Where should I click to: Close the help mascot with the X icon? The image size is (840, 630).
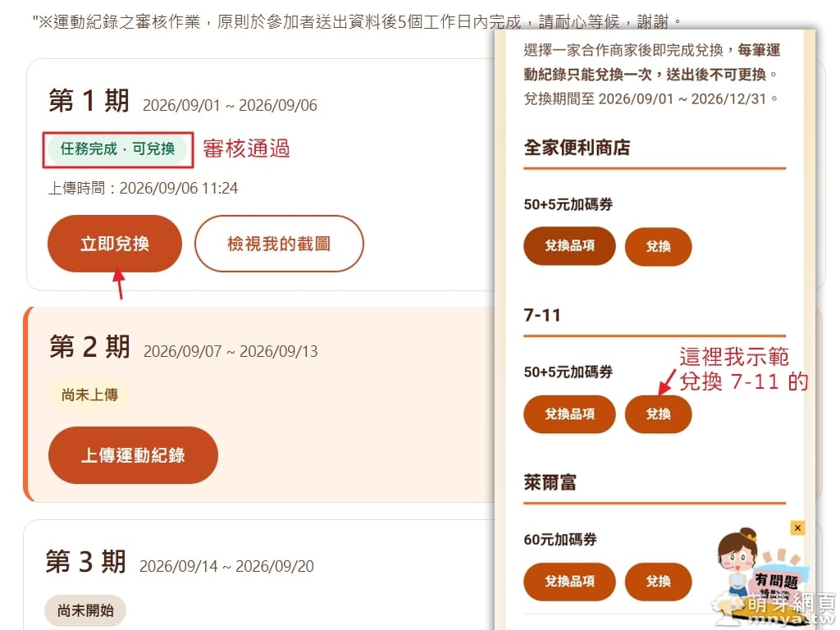coord(797,527)
